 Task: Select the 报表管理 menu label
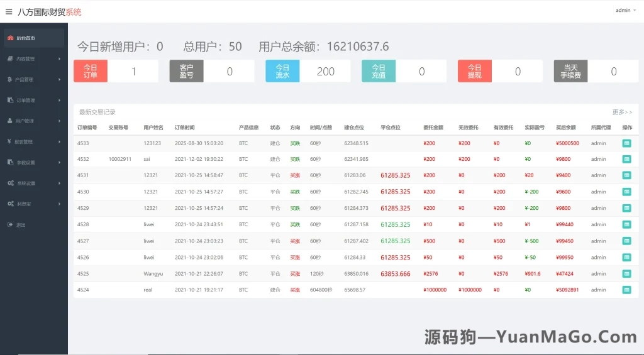click(23, 141)
